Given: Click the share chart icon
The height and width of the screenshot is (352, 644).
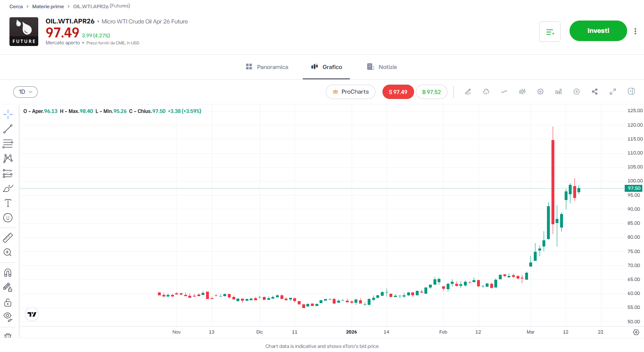Looking at the screenshot, I should [595, 92].
